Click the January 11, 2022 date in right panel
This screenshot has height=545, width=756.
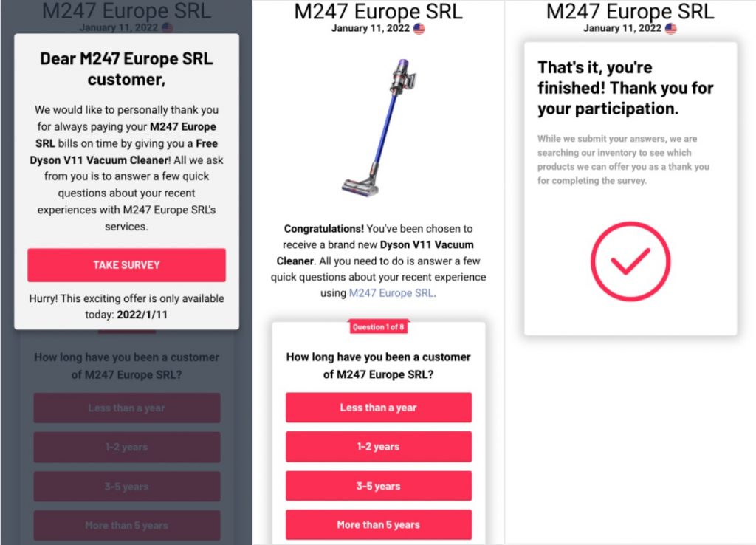(x=622, y=29)
